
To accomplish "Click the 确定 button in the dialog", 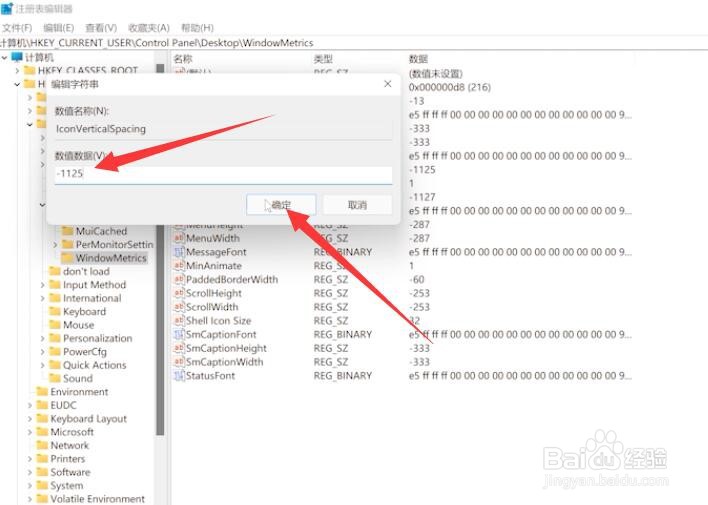I will tap(281, 205).
